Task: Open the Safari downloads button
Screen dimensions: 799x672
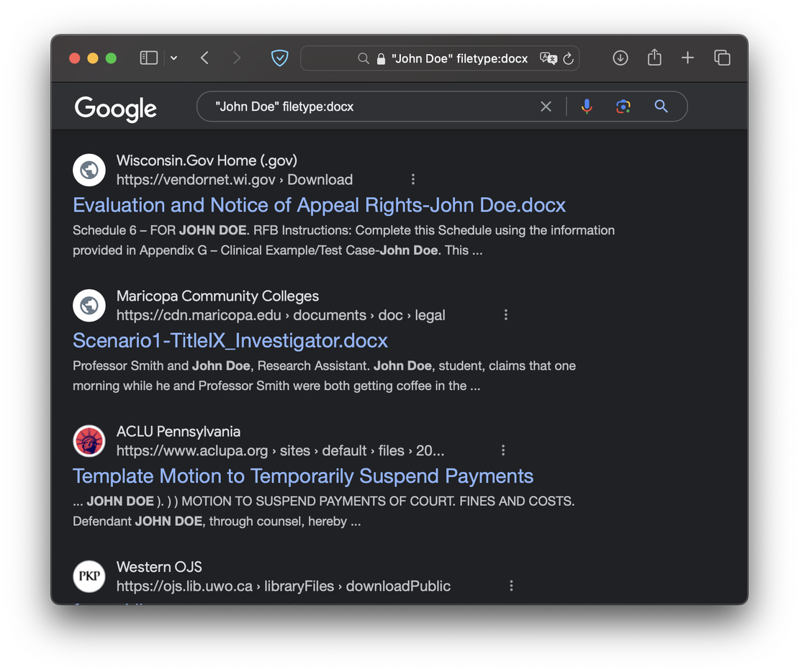Action: pos(620,58)
